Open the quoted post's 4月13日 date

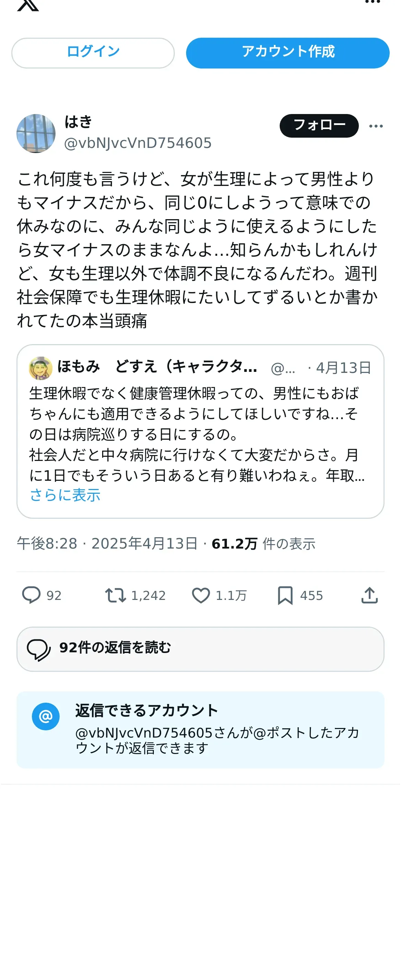point(343,368)
